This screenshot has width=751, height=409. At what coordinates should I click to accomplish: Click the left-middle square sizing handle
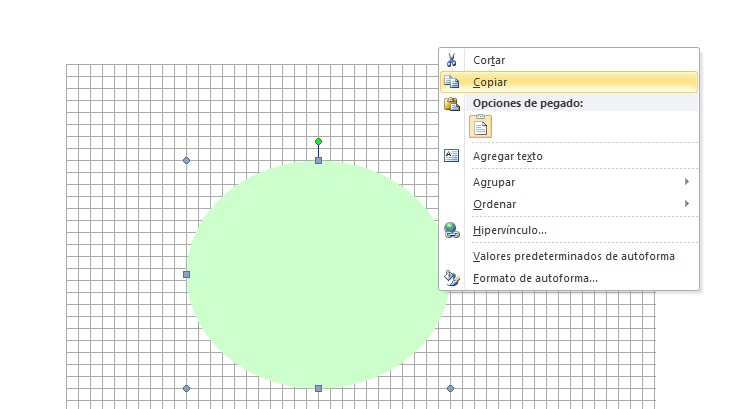click(187, 274)
